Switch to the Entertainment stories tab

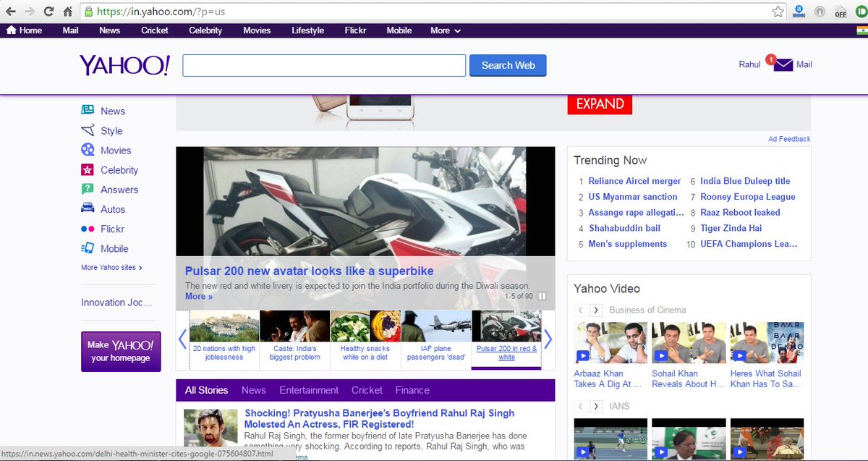[309, 390]
